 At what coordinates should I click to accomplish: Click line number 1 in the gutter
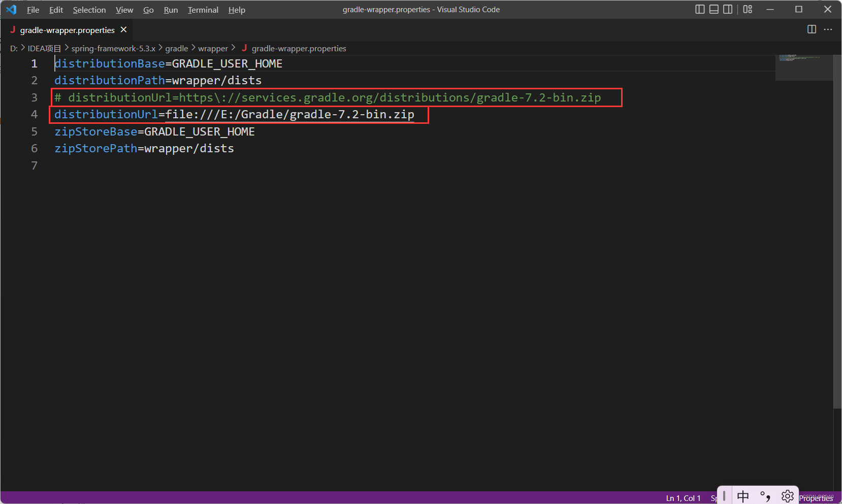click(34, 63)
